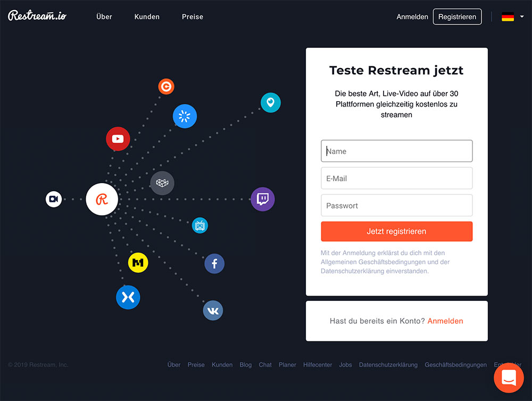
Task: Click the Facebook platform icon
Action: coord(214,264)
